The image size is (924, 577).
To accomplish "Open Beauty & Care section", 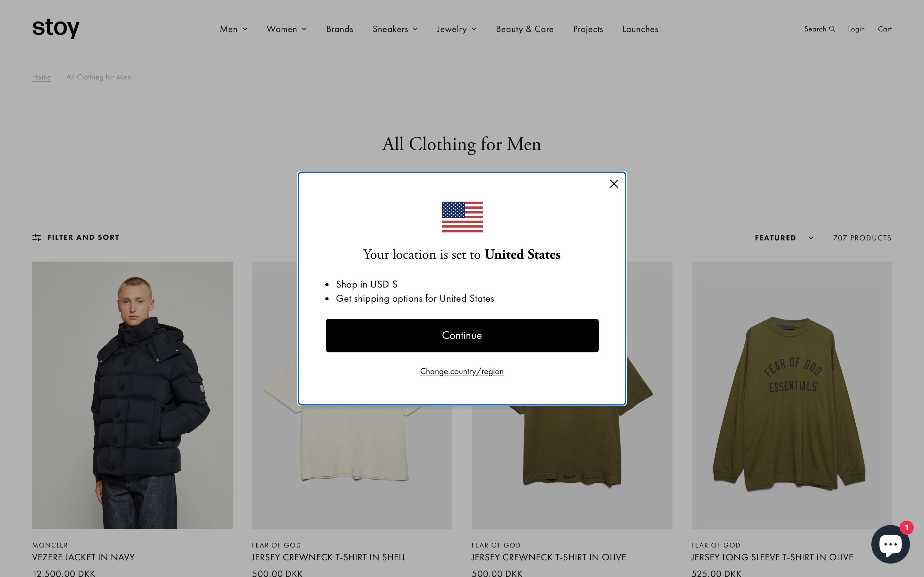I will click(525, 29).
